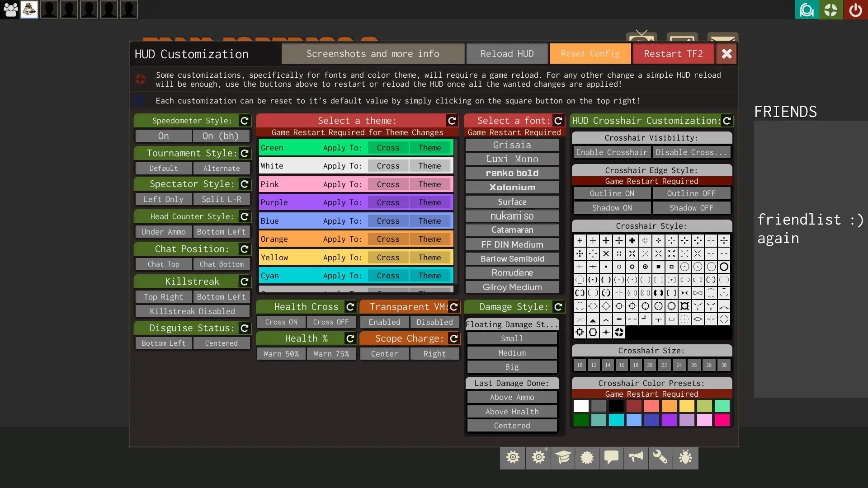Switch to the Screenshots and more info tab
This screenshot has width=868, height=488.
coord(373,53)
